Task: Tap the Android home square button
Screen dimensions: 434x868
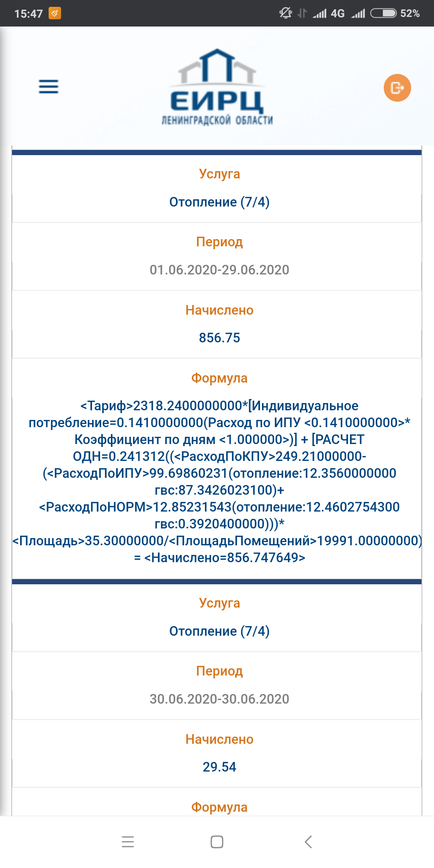Action: [217, 841]
